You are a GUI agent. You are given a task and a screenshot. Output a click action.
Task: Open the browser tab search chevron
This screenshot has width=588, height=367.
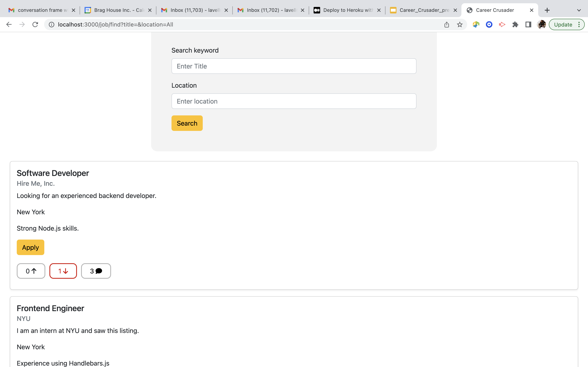tap(579, 10)
